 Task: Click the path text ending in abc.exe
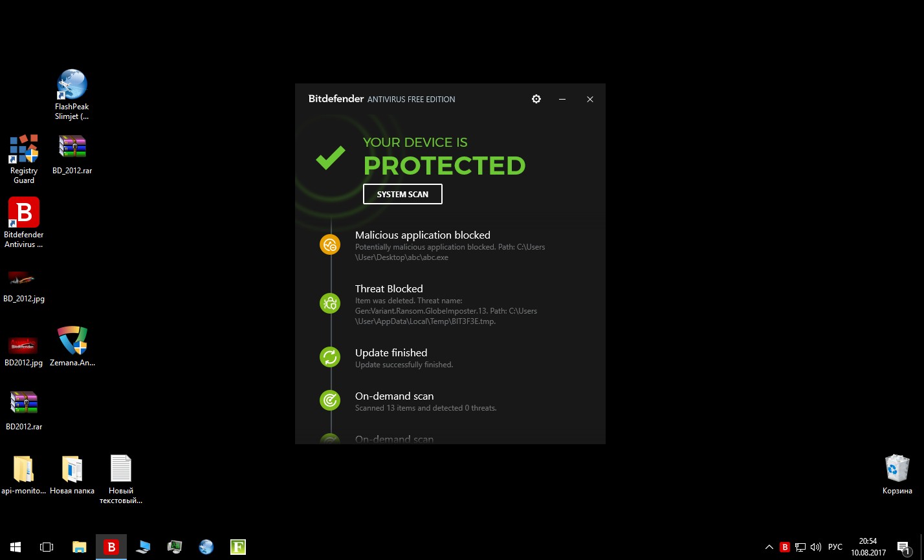[450, 252]
